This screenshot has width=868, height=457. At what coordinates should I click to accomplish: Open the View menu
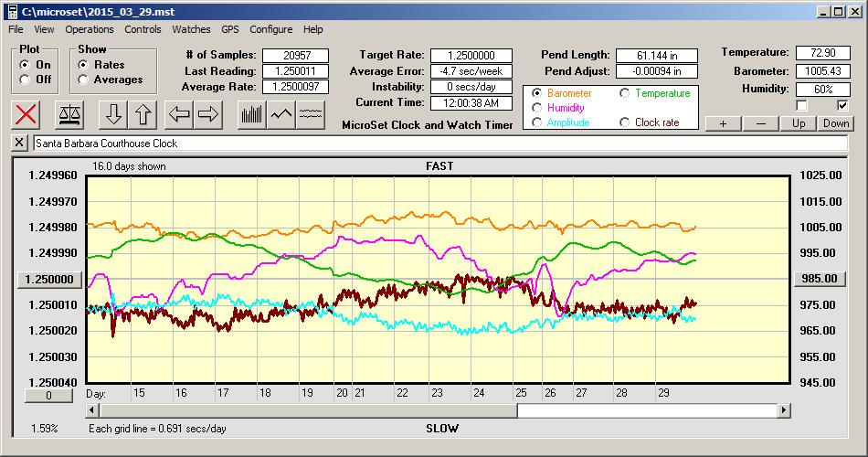(x=44, y=29)
